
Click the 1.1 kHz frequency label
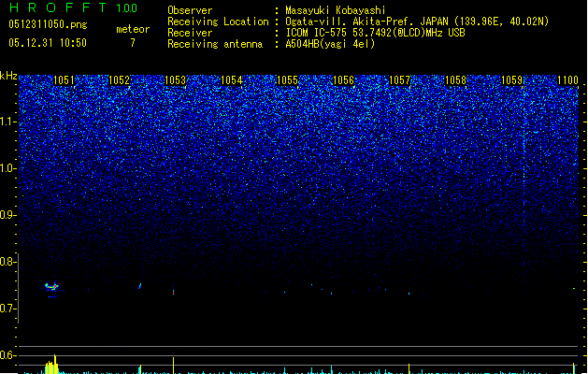pyautogui.click(x=7, y=122)
